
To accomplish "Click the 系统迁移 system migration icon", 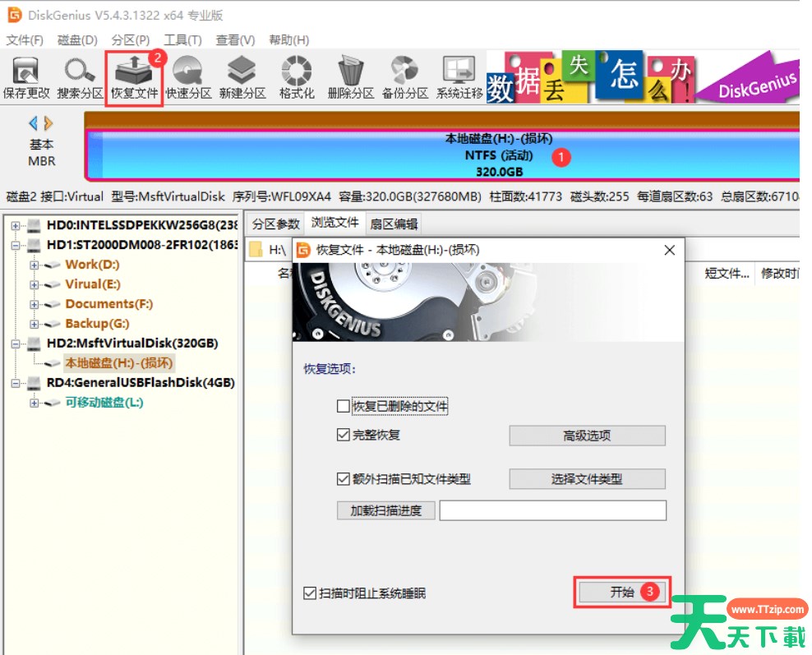I will (x=459, y=78).
